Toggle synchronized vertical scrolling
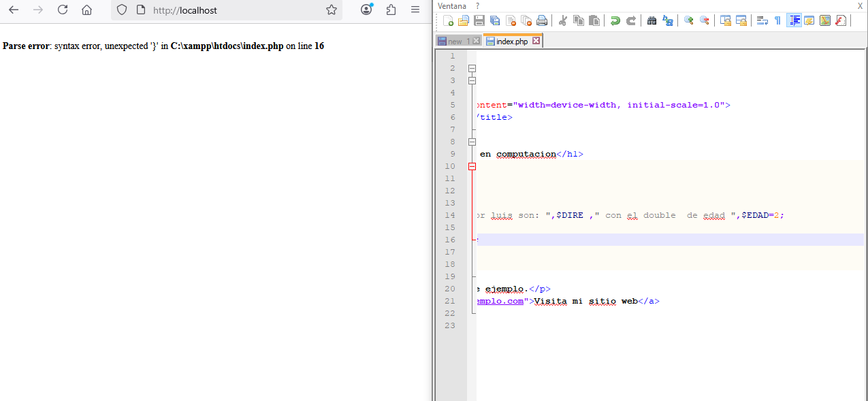 coord(726,20)
